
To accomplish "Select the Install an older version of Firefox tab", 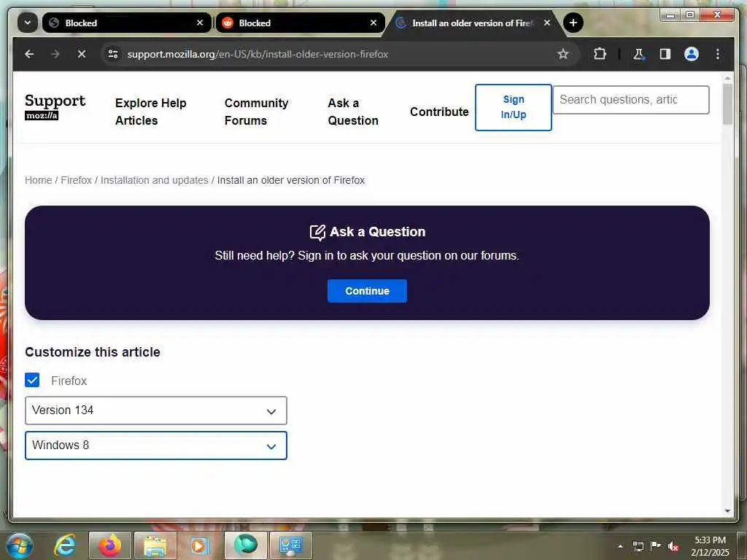I will (x=472, y=23).
